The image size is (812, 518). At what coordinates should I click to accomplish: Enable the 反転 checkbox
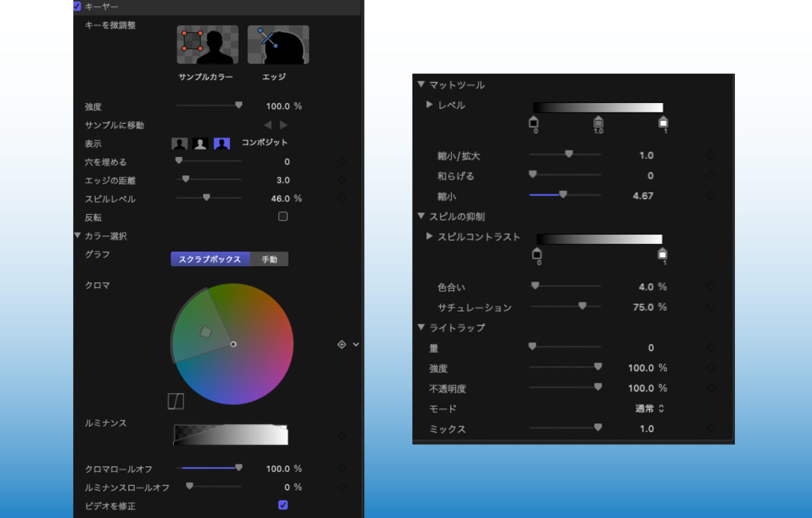(283, 216)
